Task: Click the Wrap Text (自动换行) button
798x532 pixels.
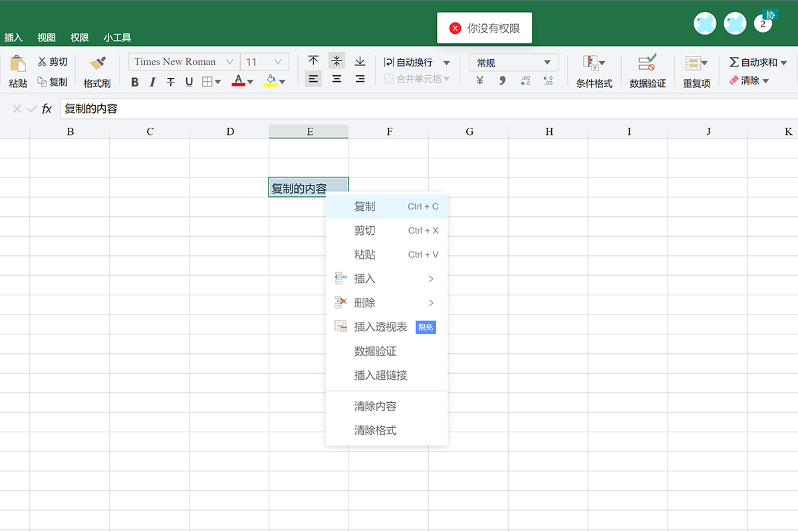Action: tap(408, 63)
